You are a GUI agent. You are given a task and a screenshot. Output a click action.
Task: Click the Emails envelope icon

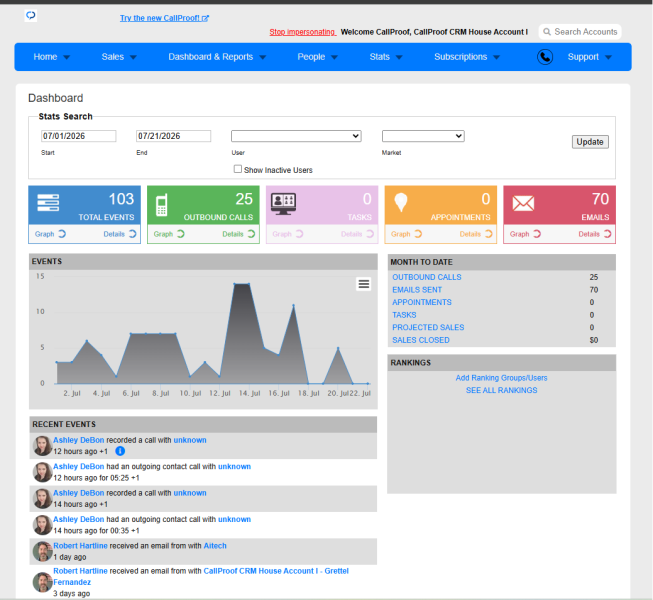523,203
